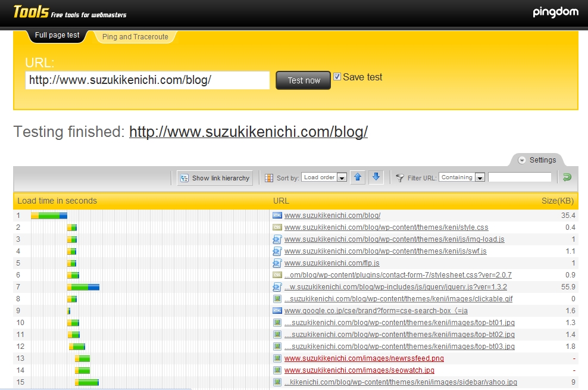
Task: Click load time bar for row 15
Action: coord(87,382)
